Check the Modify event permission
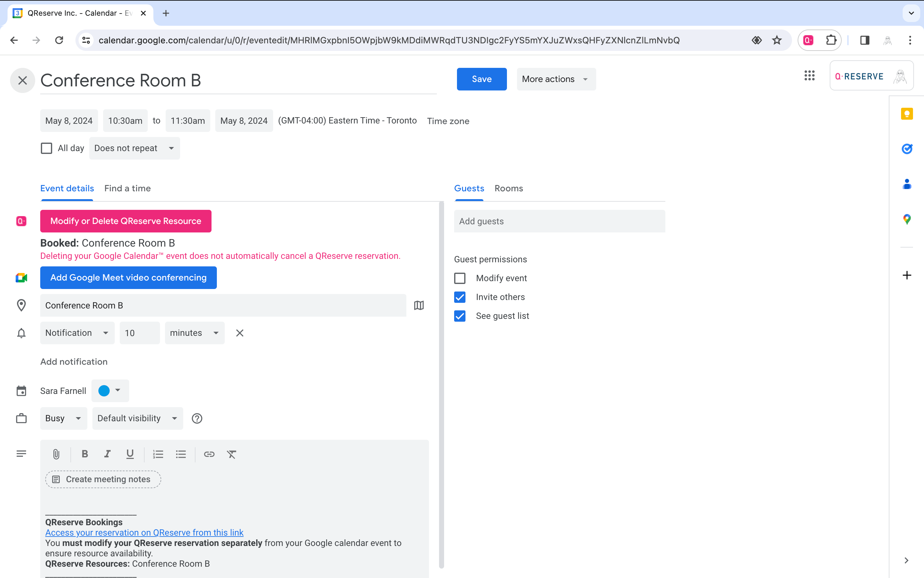This screenshot has width=924, height=578. 460,278
